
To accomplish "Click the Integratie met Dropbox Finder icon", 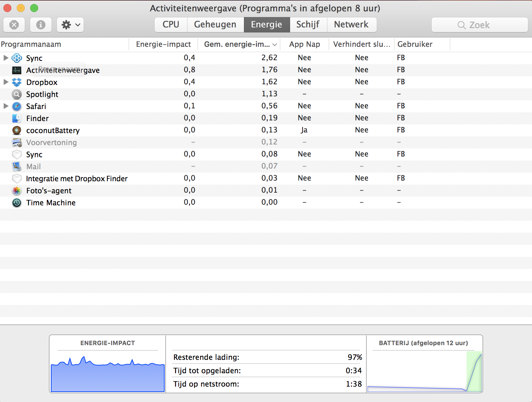I will click(17, 179).
